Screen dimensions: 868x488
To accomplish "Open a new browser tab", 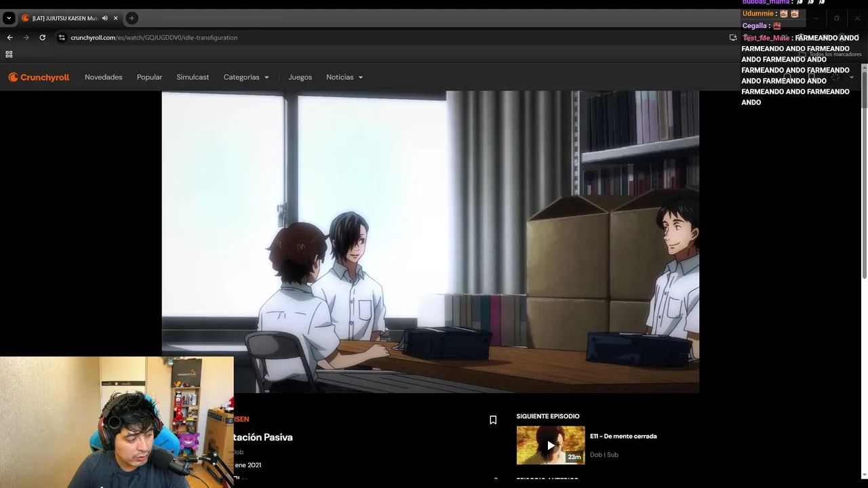I will [x=132, y=18].
